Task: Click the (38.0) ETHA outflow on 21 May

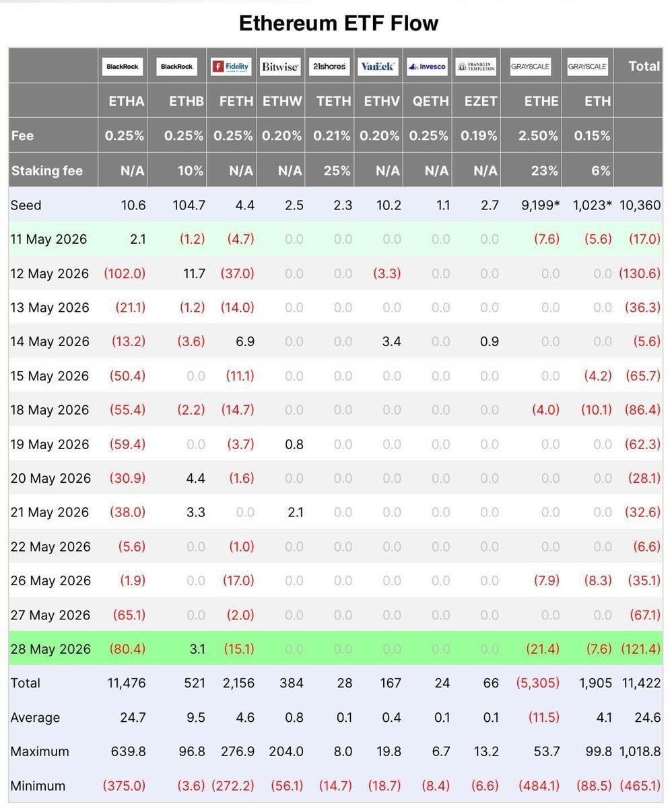Action: point(127,512)
